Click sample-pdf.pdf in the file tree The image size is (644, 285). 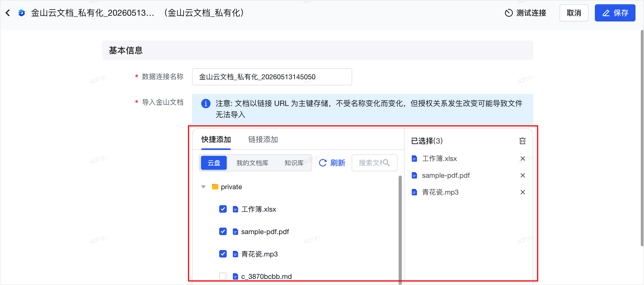(265, 232)
